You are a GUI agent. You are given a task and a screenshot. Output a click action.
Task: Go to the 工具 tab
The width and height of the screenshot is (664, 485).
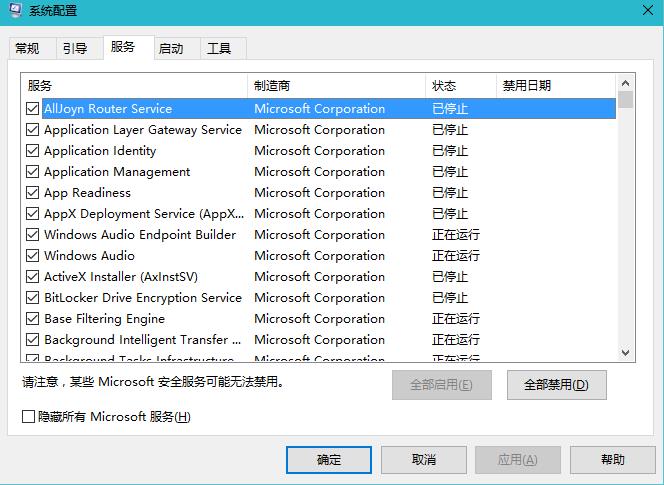click(x=219, y=49)
